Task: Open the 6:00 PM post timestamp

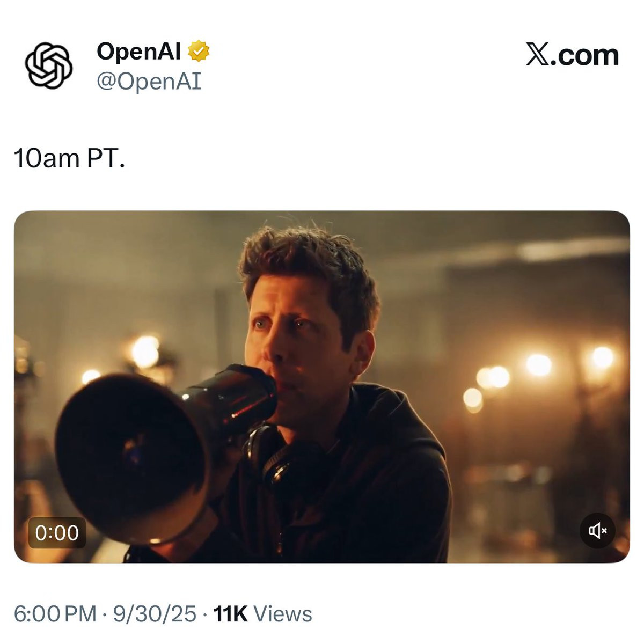Action: 55,614
